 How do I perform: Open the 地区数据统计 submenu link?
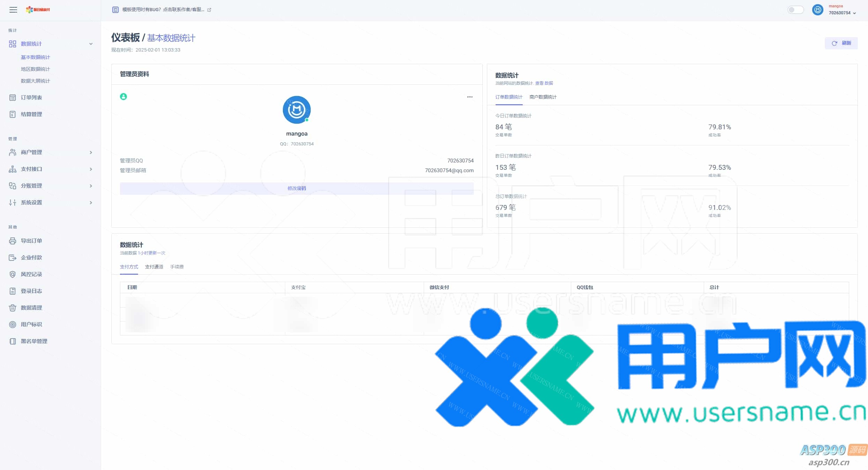[35, 69]
